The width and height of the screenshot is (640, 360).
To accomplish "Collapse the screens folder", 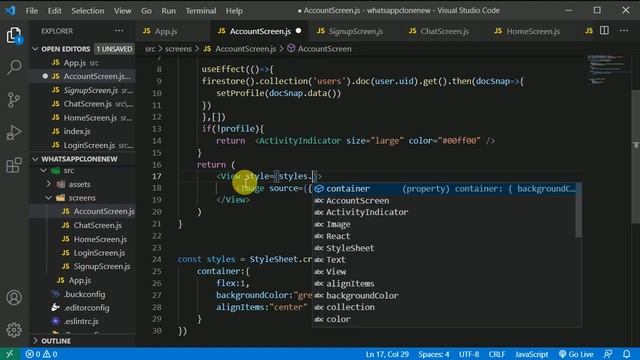I will pyautogui.click(x=49, y=198).
